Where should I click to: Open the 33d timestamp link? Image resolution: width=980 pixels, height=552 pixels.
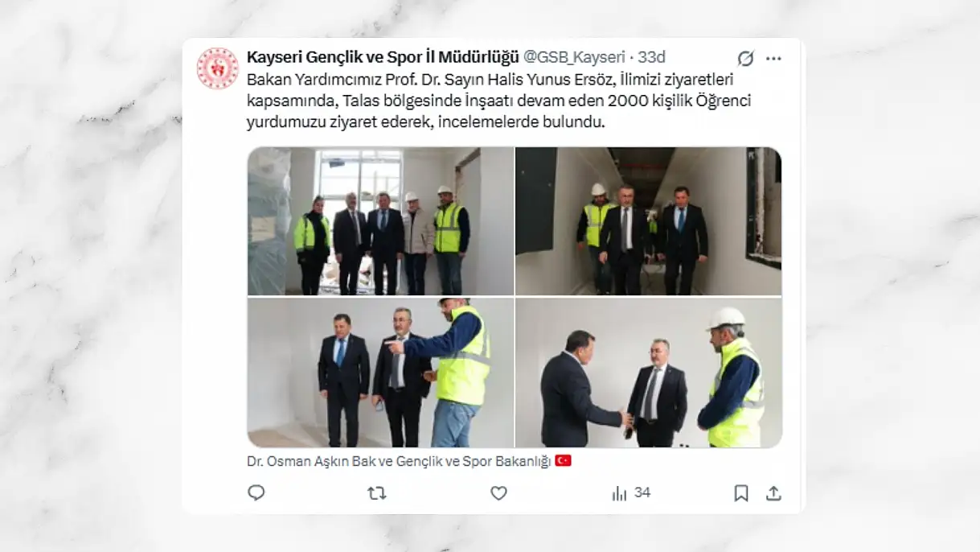(x=652, y=57)
